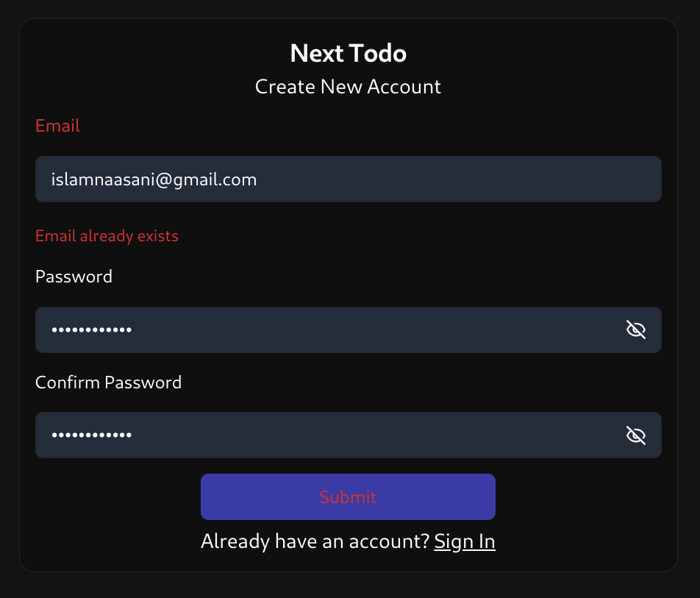
Task: Click the masked dots in Password field
Action: click(x=91, y=330)
